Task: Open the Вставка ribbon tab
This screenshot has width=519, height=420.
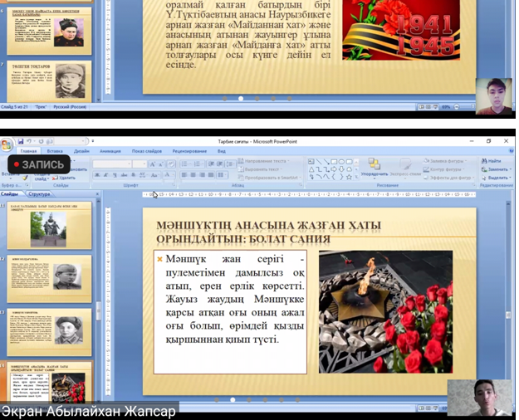Action: [55, 152]
